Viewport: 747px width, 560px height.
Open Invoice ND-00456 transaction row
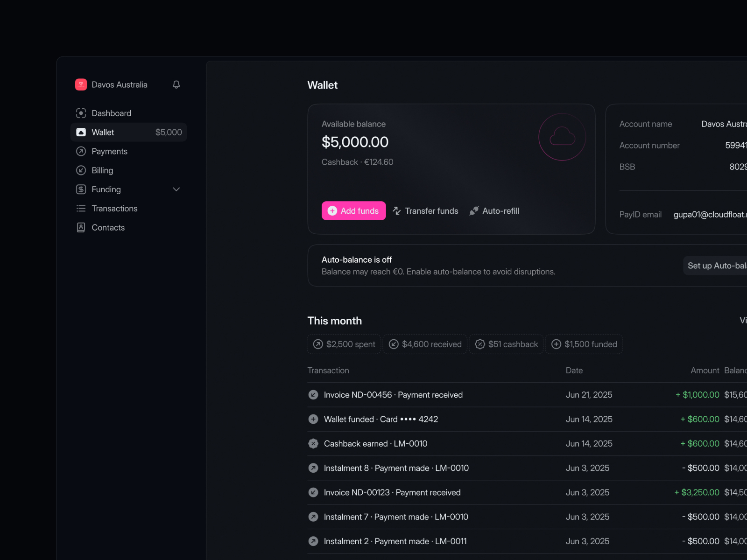point(393,395)
